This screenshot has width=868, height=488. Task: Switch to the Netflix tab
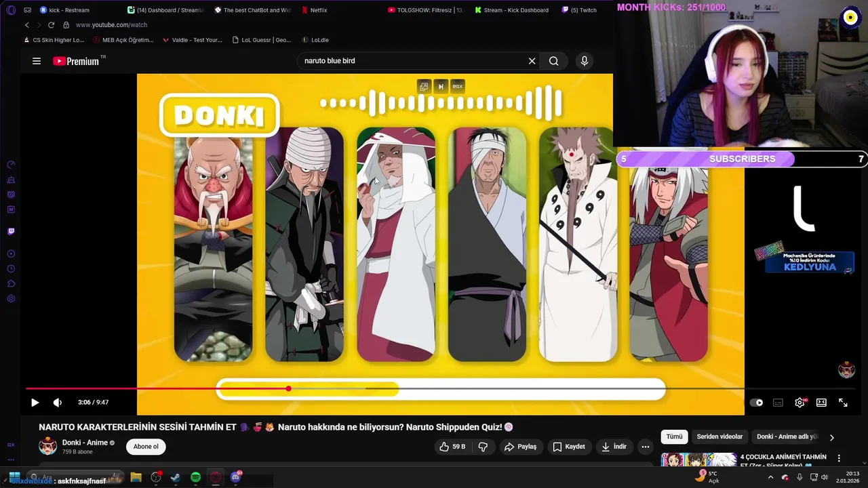(313, 10)
